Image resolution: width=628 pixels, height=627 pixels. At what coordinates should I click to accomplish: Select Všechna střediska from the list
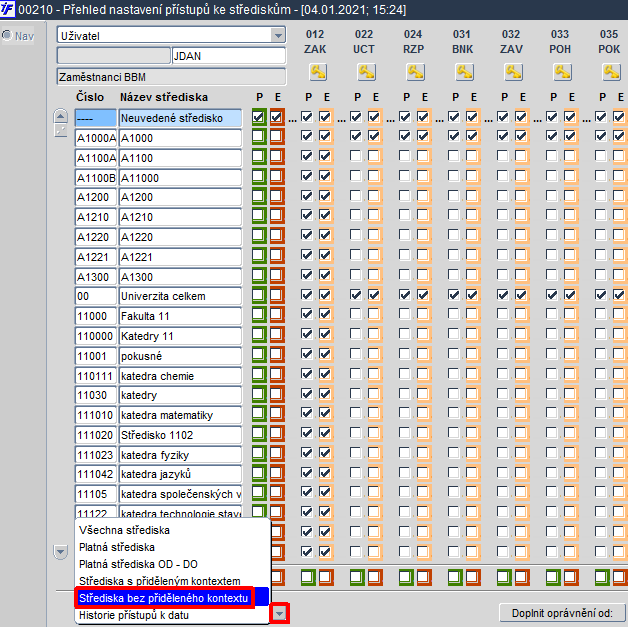coord(124,530)
